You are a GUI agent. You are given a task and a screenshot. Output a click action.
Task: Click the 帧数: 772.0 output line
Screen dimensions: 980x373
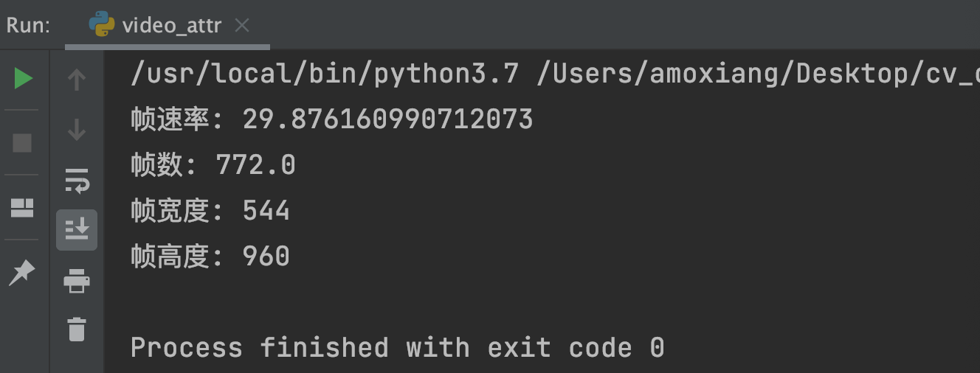tap(213, 165)
